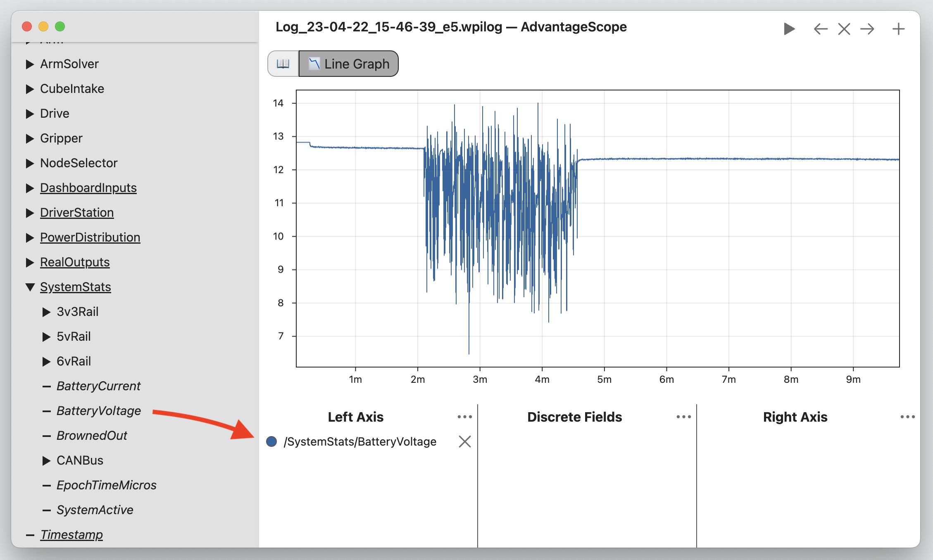Open the table view icon tab
The image size is (933, 560).
[x=282, y=63]
